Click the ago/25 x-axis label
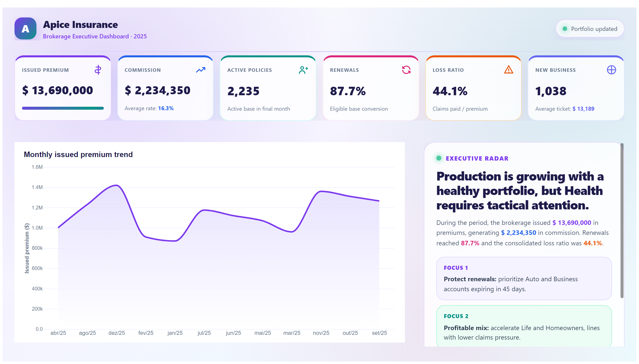This screenshot has height=364, width=639. [x=87, y=333]
